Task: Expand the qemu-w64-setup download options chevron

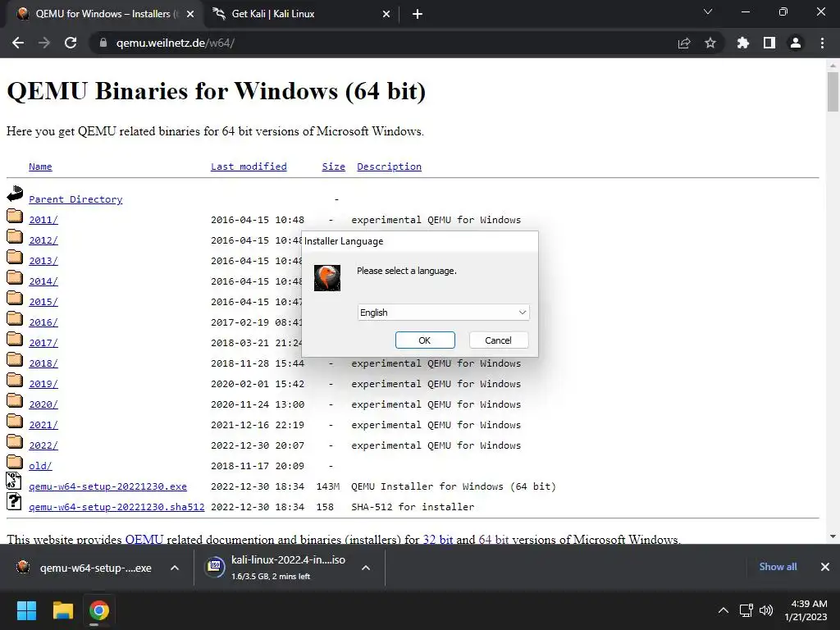Action: point(175,568)
